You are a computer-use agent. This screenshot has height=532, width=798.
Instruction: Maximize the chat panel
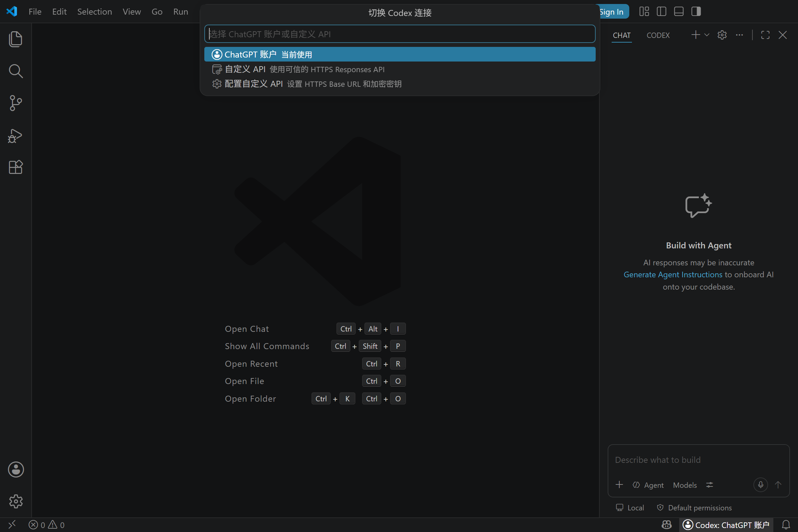(x=765, y=35)
